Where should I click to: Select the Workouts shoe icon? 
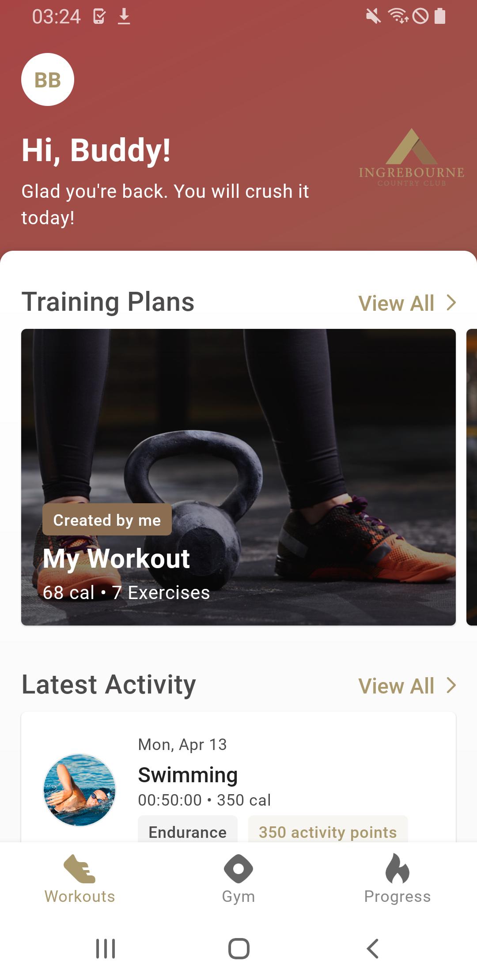79,868
